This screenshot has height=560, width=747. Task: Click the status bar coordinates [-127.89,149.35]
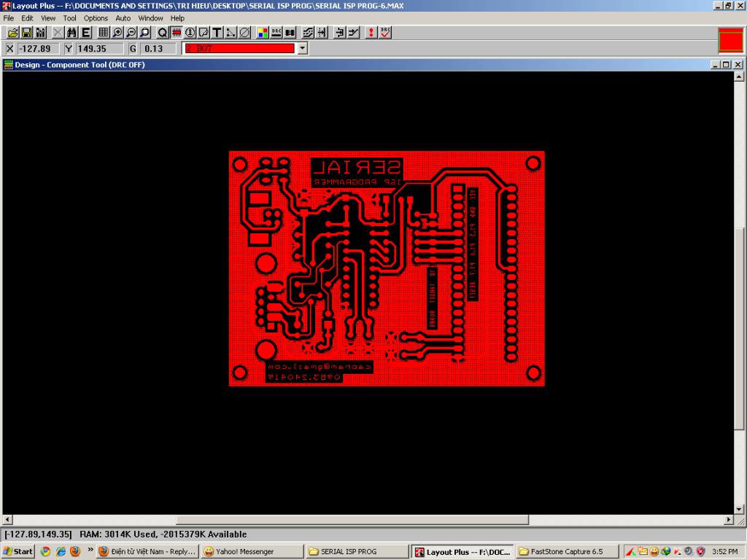click(38, 534)
